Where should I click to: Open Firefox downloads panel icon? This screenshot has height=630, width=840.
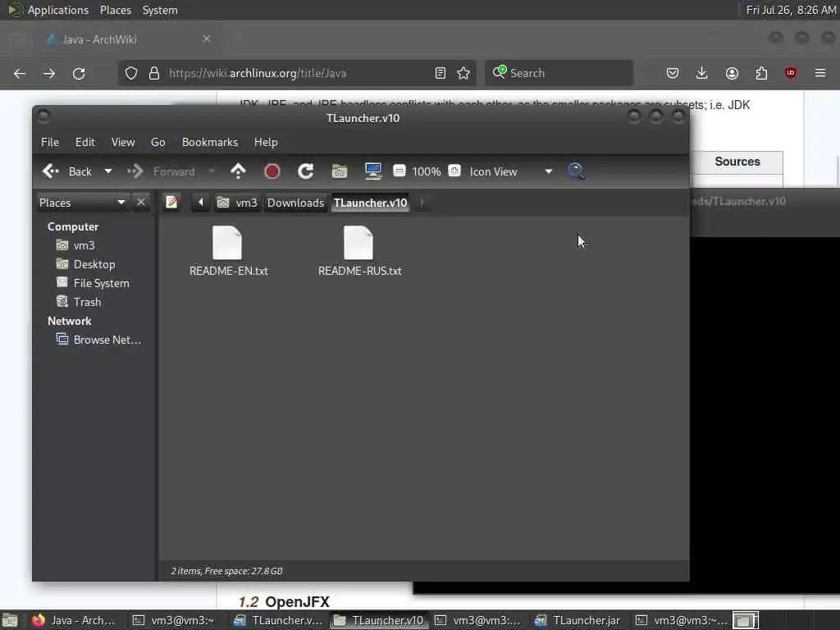point(702,73)
